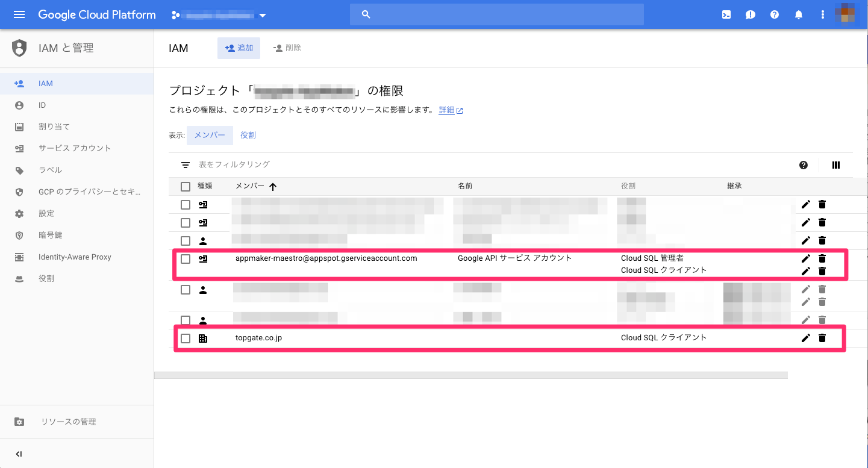Click the IAM と管理 shield icon
The image size is (868, 468).
point(19,48)
